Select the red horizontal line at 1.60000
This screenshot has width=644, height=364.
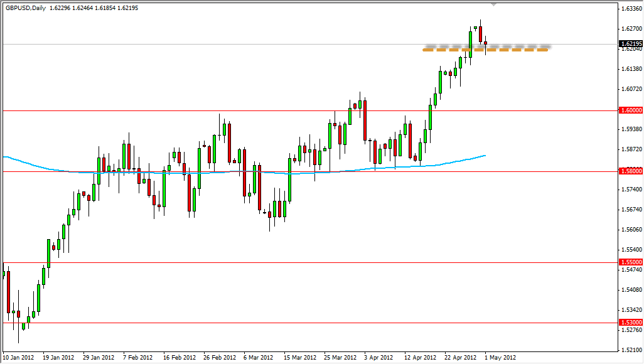click(x=314, y=110)
